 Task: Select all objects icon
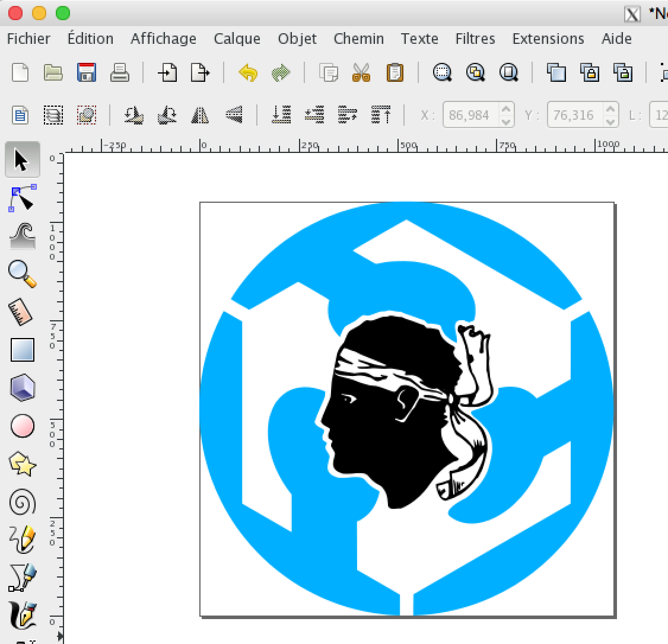pos(20,115)
